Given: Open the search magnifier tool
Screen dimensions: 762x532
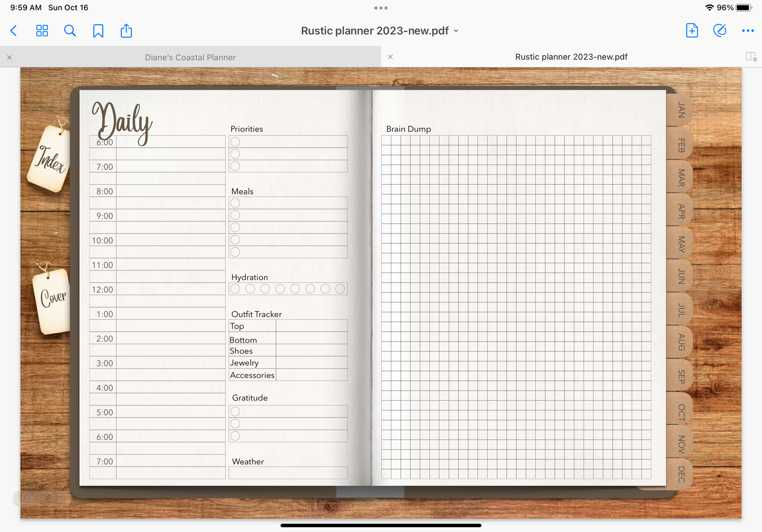Looking at the screenshot, I should (70, 31).
